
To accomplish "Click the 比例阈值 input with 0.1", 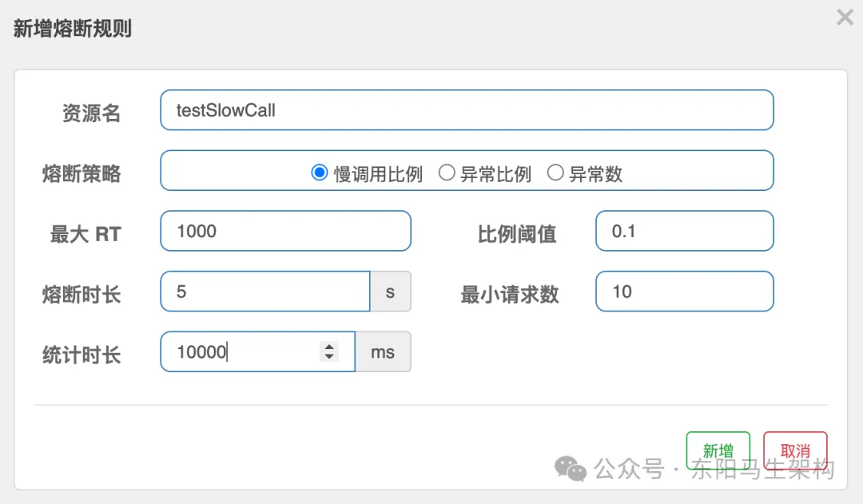I will [x=684, y=232].
